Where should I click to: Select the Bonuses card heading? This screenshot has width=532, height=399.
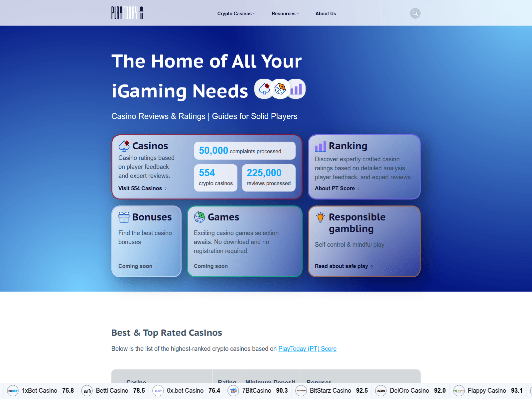[152, 217]
